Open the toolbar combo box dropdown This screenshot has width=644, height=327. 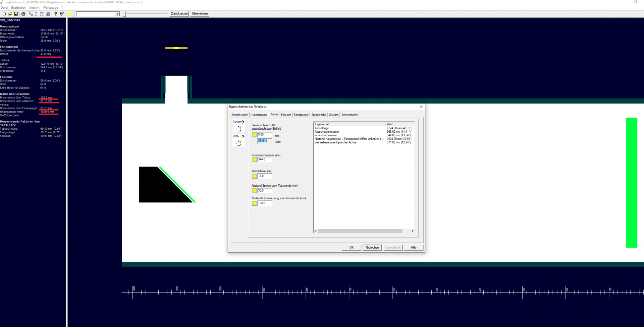pyautogui.click(x=117, y=14)
